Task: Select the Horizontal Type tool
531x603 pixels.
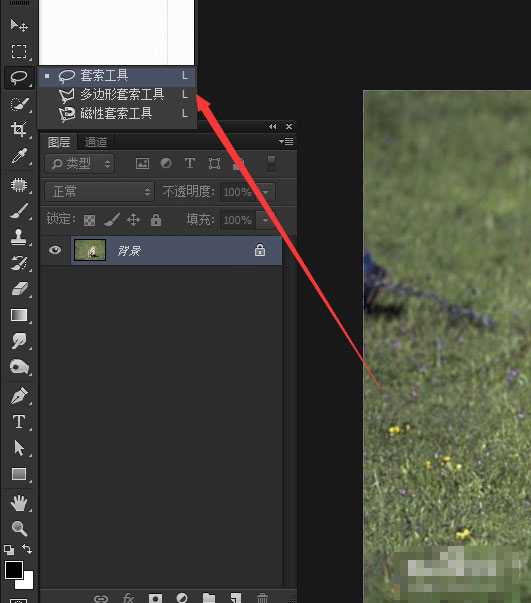Action: [19, 422]
